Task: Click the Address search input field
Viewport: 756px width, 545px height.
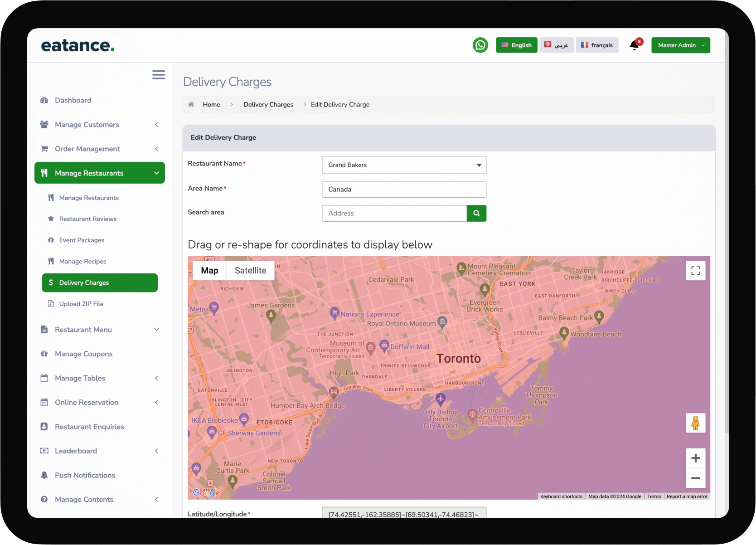Action: tap(394, 213)
